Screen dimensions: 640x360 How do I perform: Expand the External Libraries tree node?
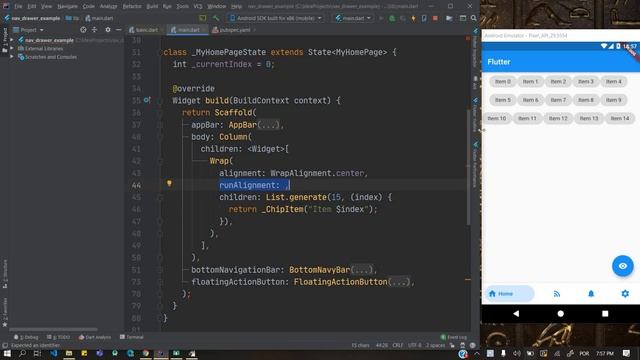point(12,48)
